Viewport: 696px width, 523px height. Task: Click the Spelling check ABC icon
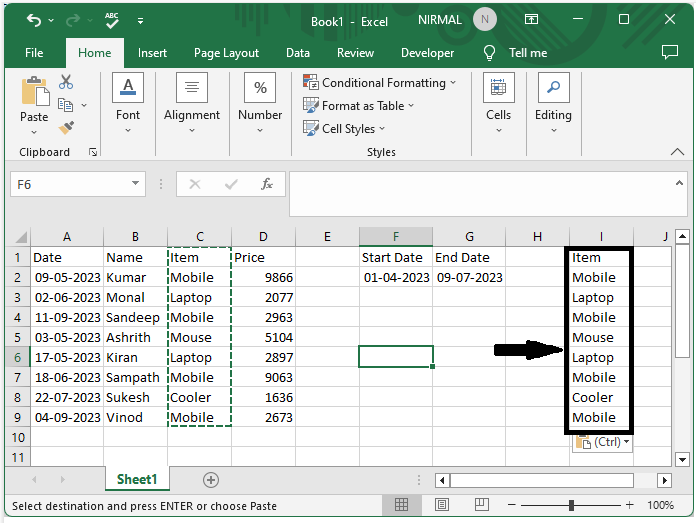[113, 20]
